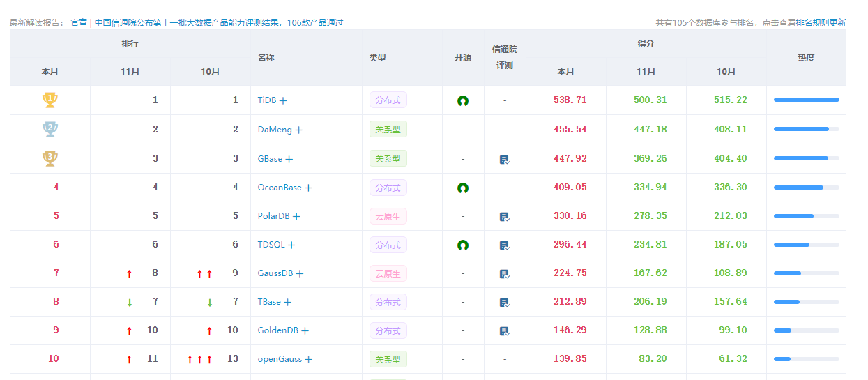
Task: Click the bronze trophy icon for GBase
Action: pos(50,158)
